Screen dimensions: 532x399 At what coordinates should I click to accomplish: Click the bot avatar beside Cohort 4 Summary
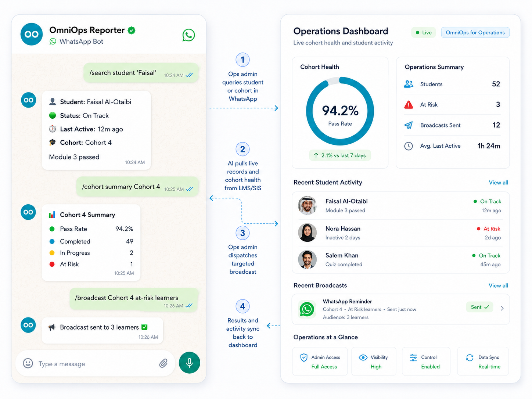pyautogui.click(x=28, y=212)
